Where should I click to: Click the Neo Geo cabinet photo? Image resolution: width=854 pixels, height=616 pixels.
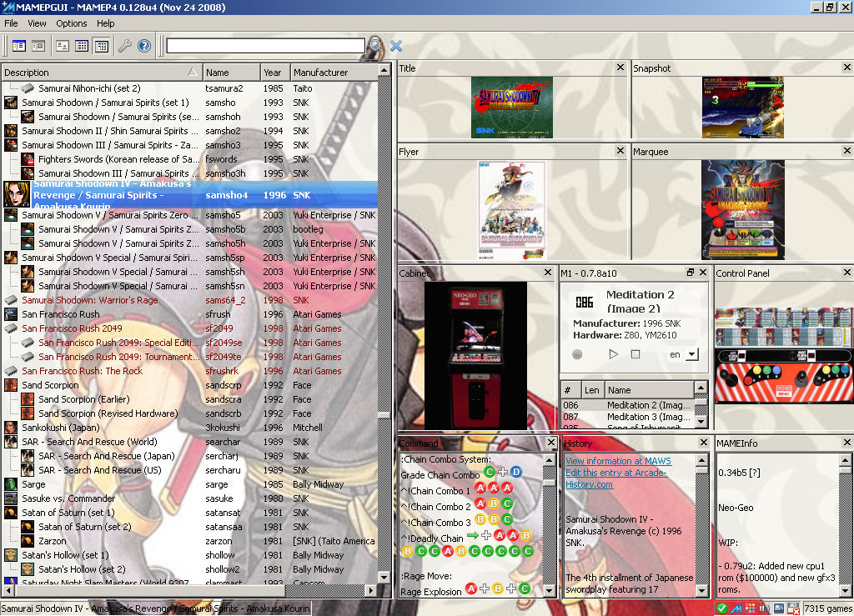tap(475, 355)
